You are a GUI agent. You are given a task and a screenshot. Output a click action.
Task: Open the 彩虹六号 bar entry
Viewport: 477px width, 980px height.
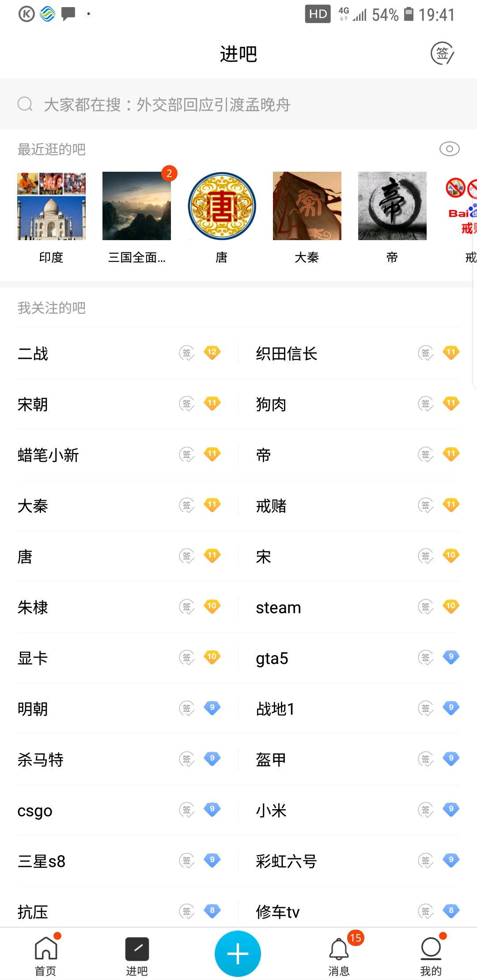[x=286, y=861]
